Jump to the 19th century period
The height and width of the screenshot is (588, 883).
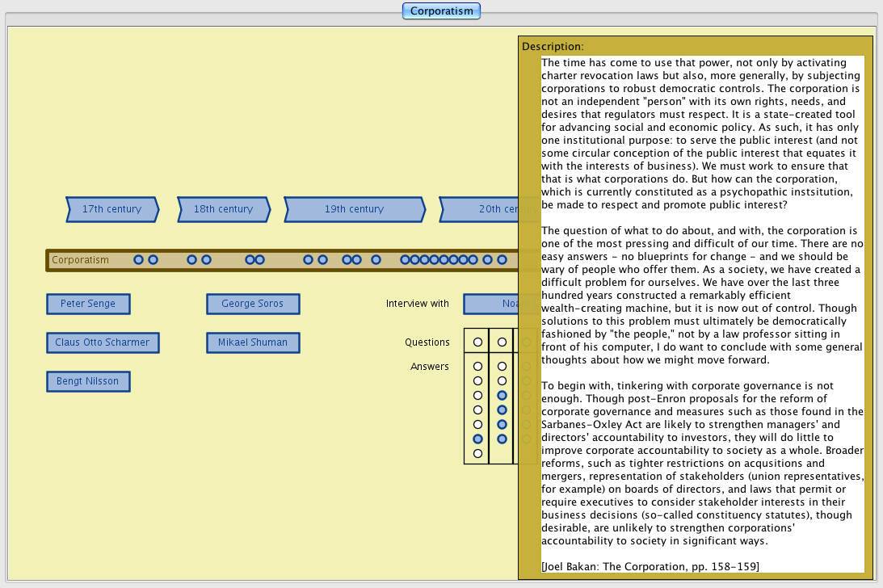[x=354, y=209]
